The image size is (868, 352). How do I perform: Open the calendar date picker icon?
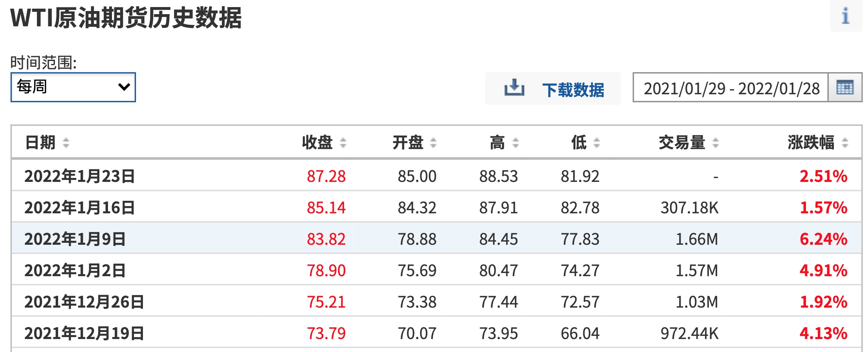pos(844,87)
